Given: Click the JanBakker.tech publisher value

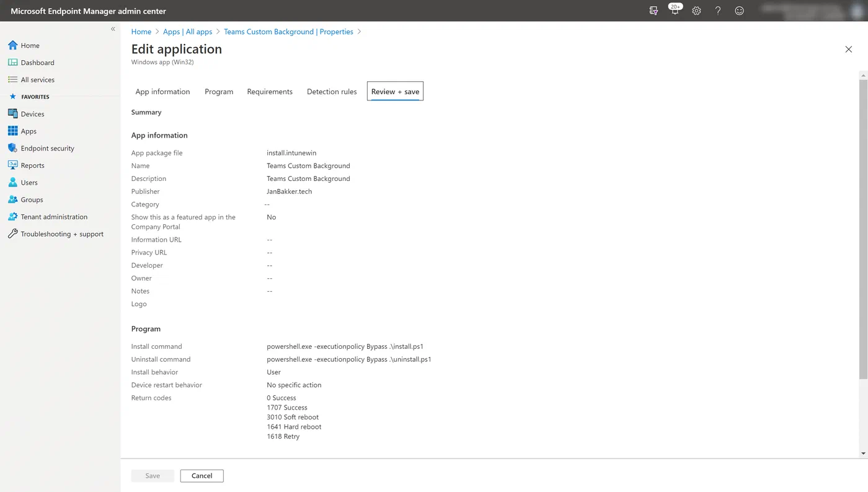Looking at the screenshot, I should [290, 191].
